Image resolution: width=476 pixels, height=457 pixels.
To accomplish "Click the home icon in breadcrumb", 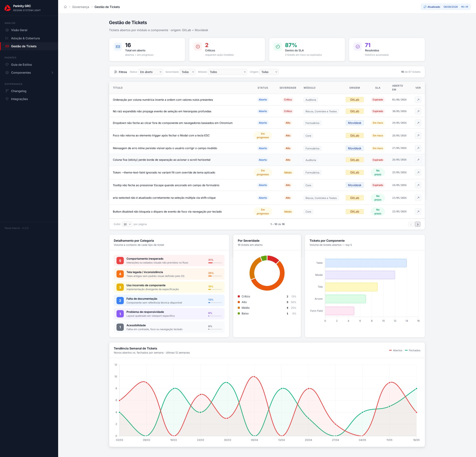I will (65, 7).
